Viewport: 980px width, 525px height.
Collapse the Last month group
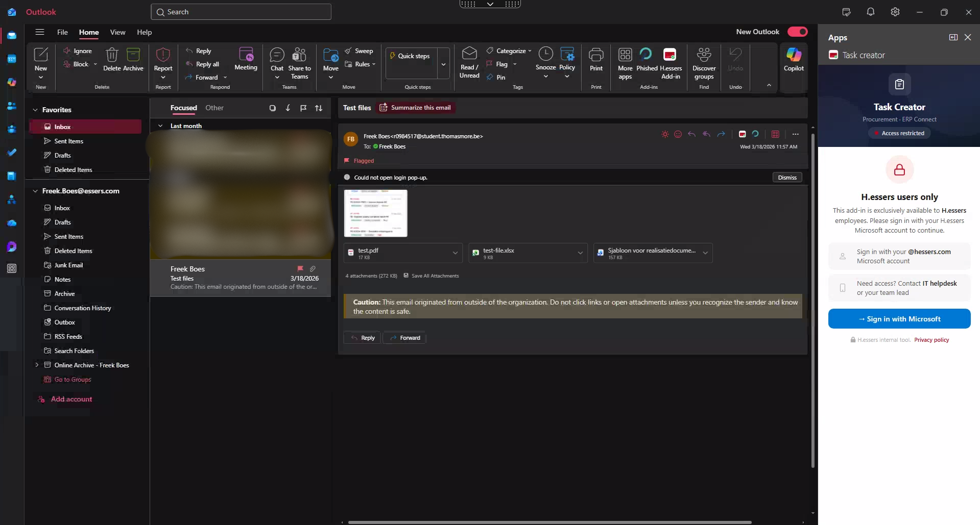tap(160, 126)
